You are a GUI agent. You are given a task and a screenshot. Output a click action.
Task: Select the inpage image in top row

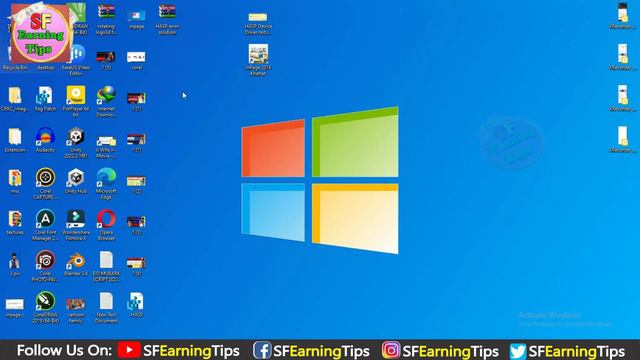[x=136, y=19]
